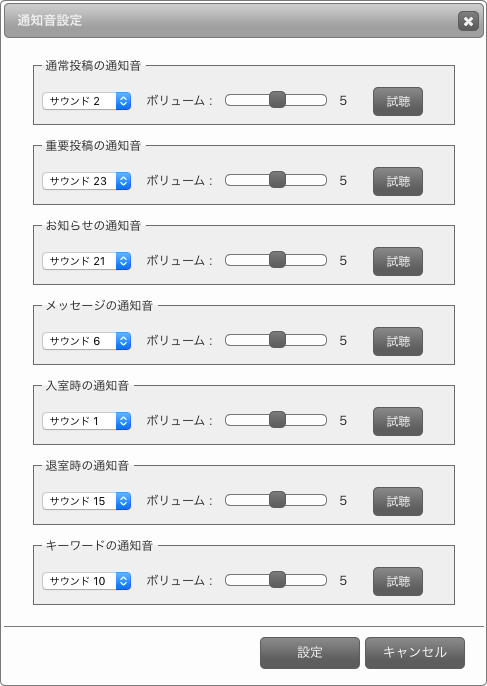Open the 重要投稿 sound dropdown showing サウンド 23
Image resolution: width=487 pixels, height=686 pixels.
[x=87, y=181]
